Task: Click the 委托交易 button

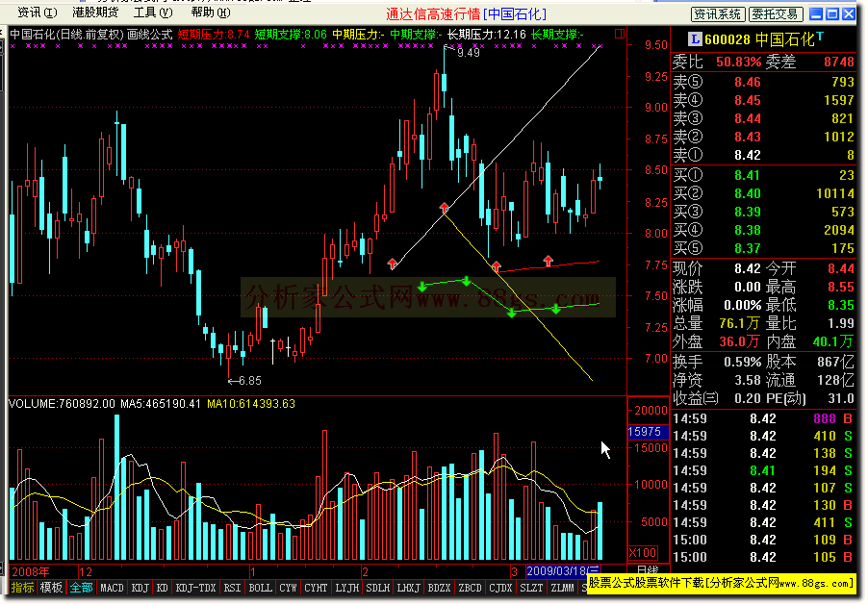Action: [776, 13]
